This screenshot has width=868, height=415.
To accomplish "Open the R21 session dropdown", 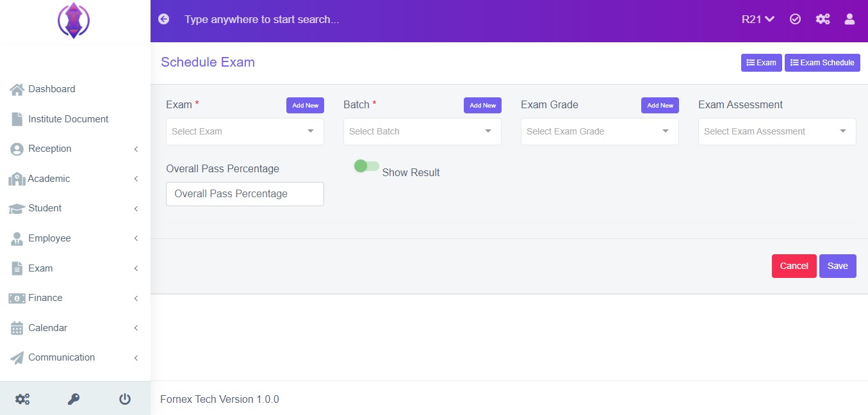I will pos(758,19).
